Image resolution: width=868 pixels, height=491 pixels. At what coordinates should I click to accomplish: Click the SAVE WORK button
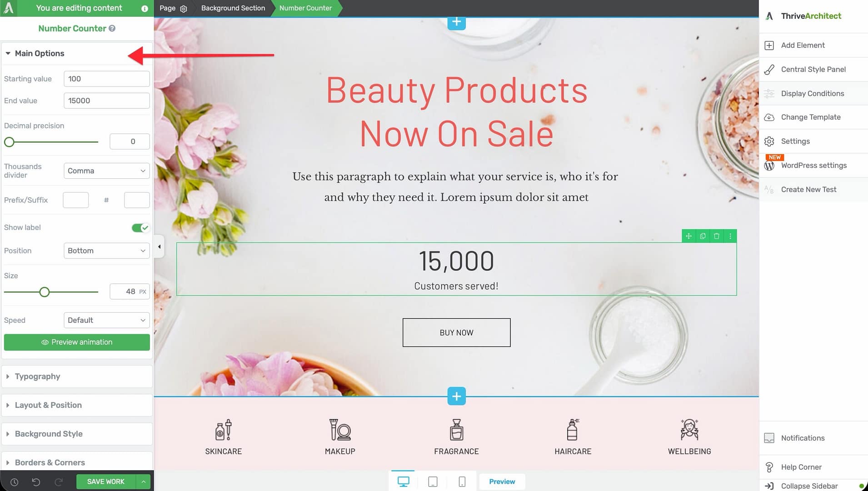click(105, 481)
